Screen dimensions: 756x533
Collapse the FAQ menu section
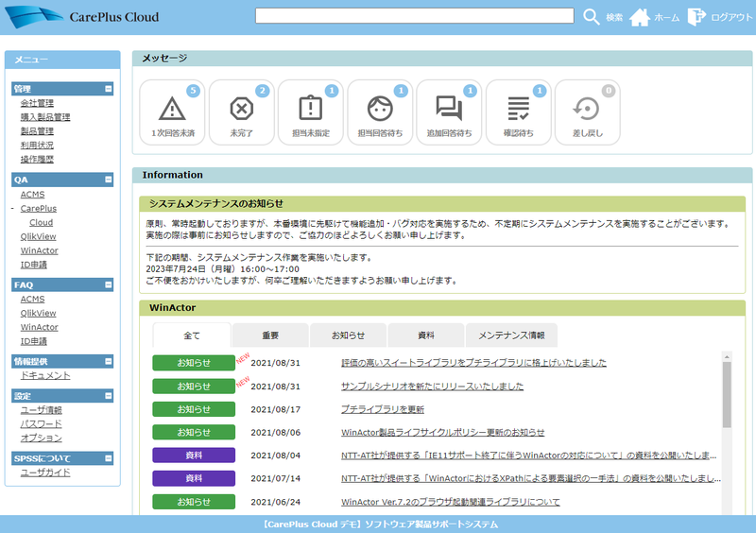click(109, 284)
